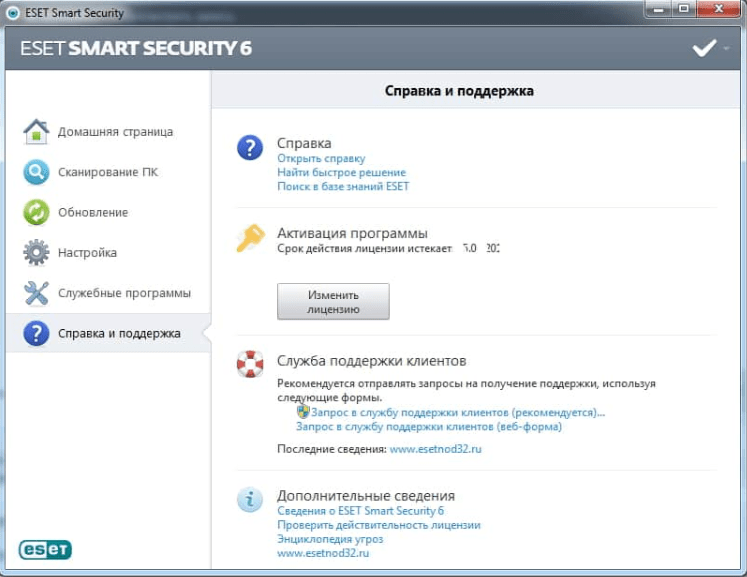Open the Справка и поддержка sidebar tab
Image resolution: width=747 pixels, height=577 pixels.
118,334
